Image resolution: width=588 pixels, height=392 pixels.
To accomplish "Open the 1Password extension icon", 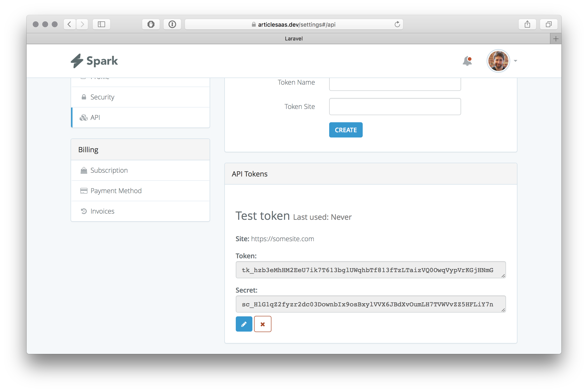I will click(x=172, y=24).
